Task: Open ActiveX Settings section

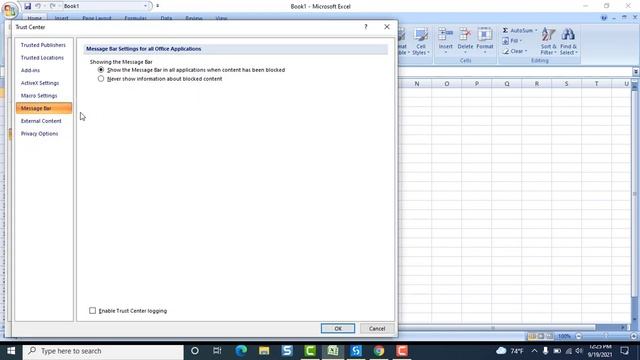Action: coord(40,83)
